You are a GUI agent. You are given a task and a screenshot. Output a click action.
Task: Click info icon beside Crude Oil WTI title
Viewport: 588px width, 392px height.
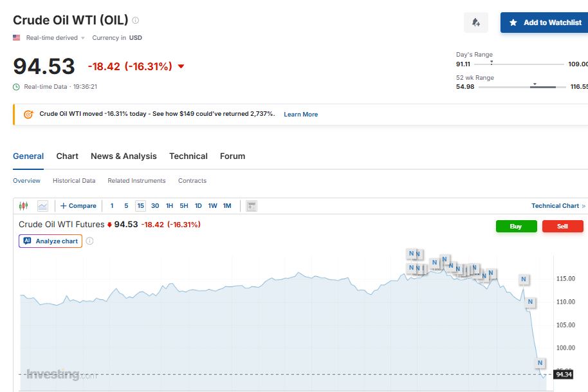[135, 21]
